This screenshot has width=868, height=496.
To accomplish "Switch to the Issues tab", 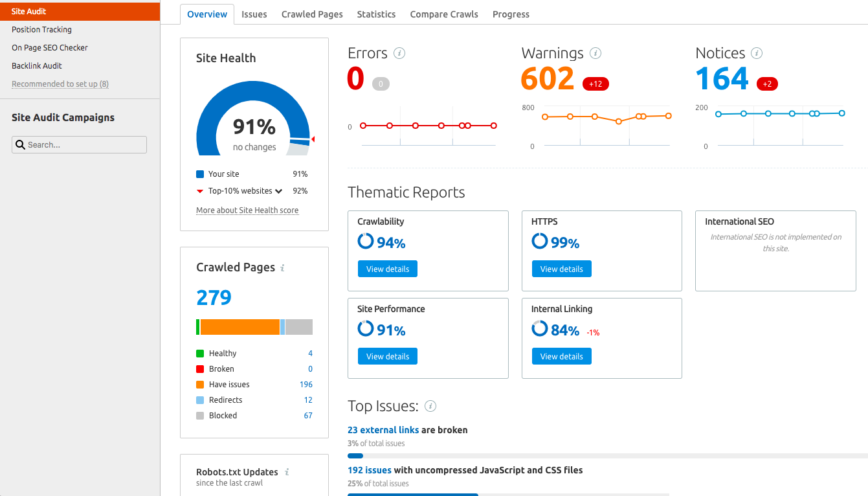I will coord(254,14).
